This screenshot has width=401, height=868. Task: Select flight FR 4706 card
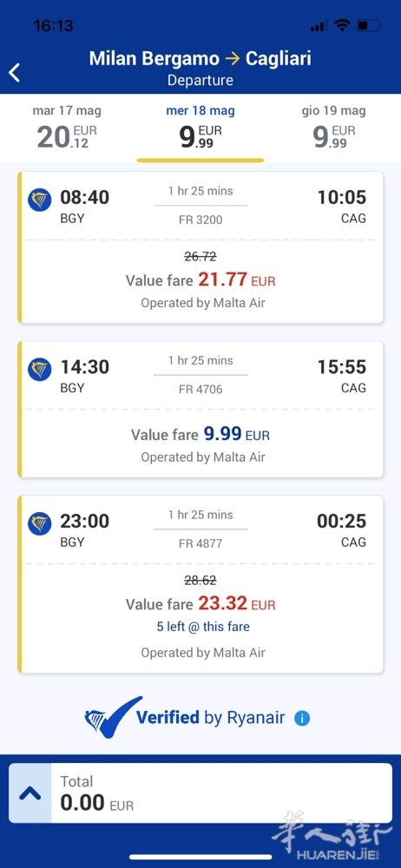(x=200, y=409)
